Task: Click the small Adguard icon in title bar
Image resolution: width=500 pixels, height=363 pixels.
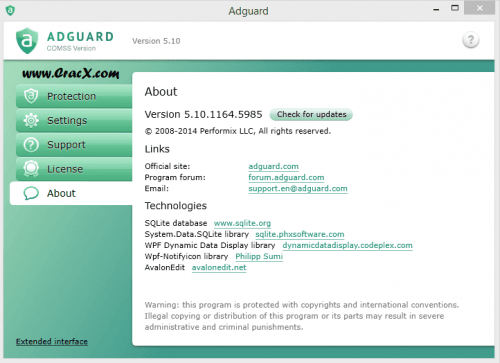Action: pyautogui.click(x=10, y=10)
